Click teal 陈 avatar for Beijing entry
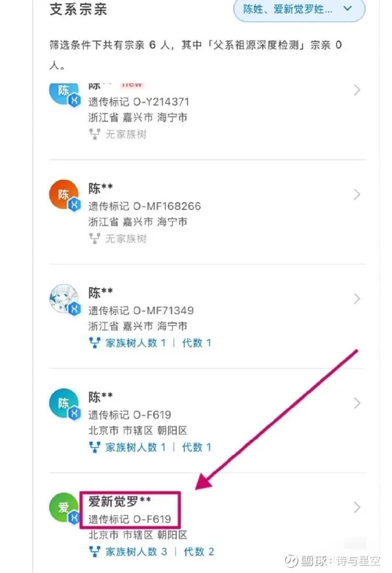This screenshot has height=573, width=392. (63, 402)
